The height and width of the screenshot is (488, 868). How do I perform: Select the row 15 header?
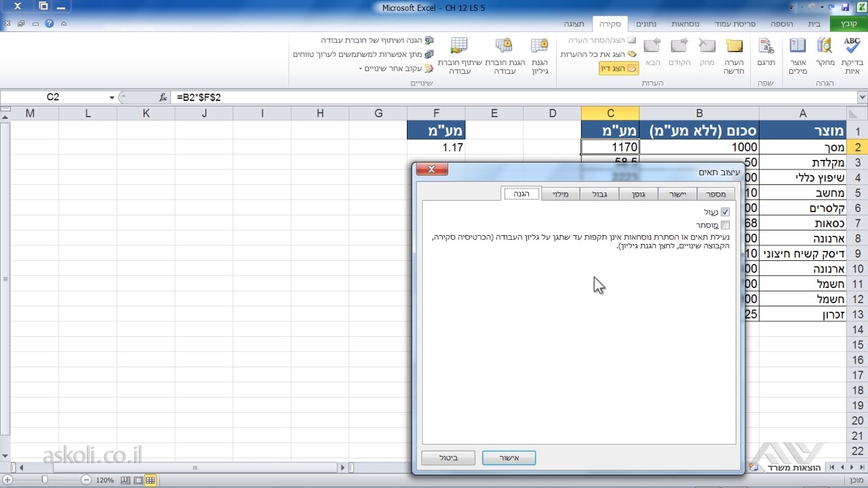858,345
